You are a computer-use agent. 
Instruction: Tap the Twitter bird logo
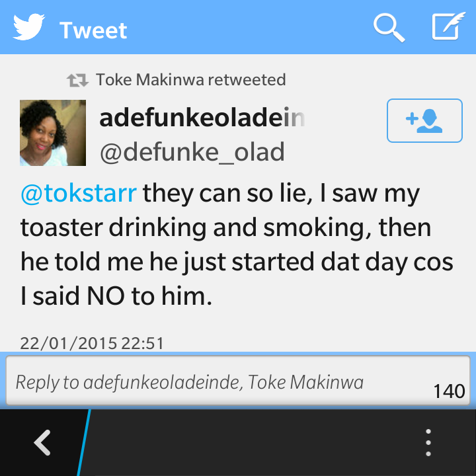tap(29, 28)
